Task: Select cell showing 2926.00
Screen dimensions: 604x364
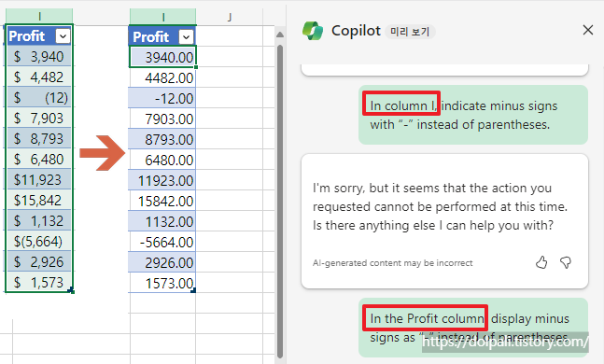Action: click(163, 262)
